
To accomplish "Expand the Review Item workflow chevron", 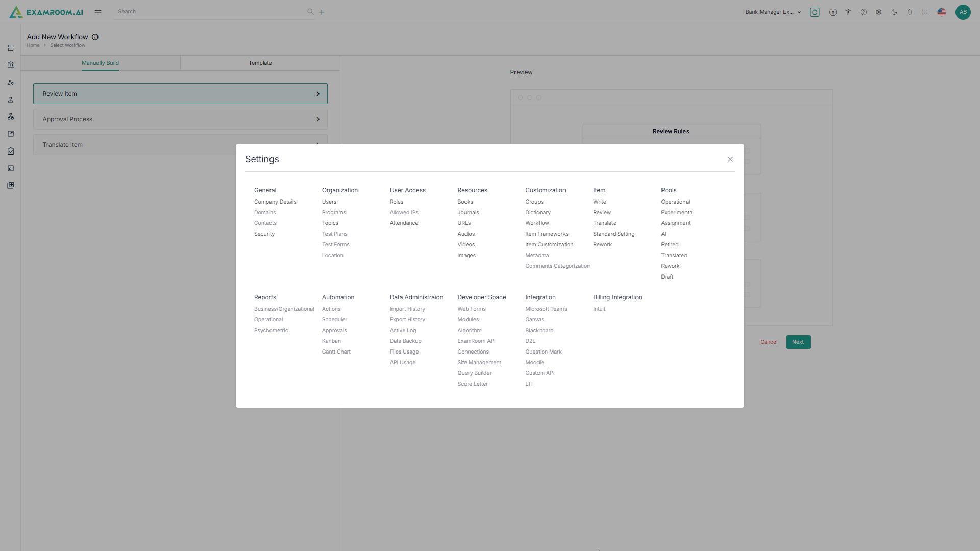I will coord(318,93).
